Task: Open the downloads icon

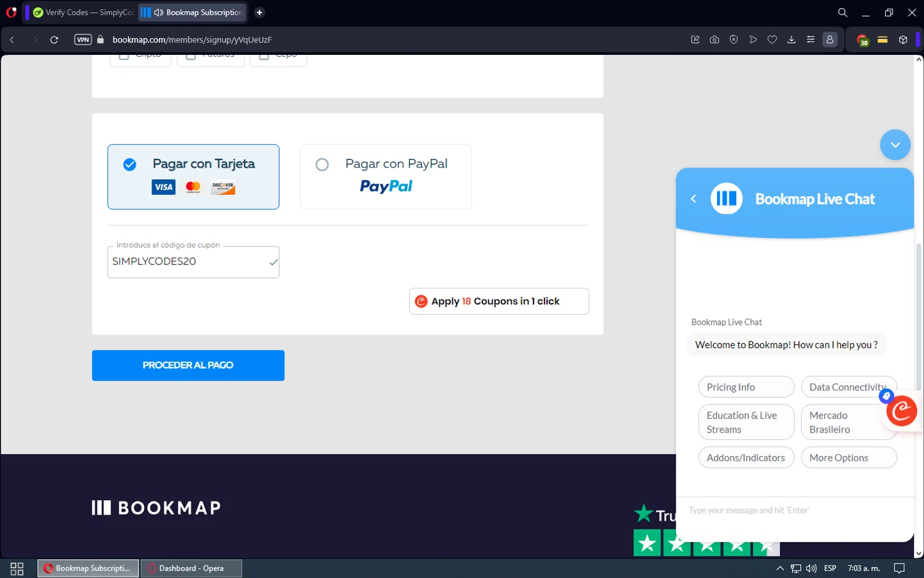Action: (x=792, y=39)
